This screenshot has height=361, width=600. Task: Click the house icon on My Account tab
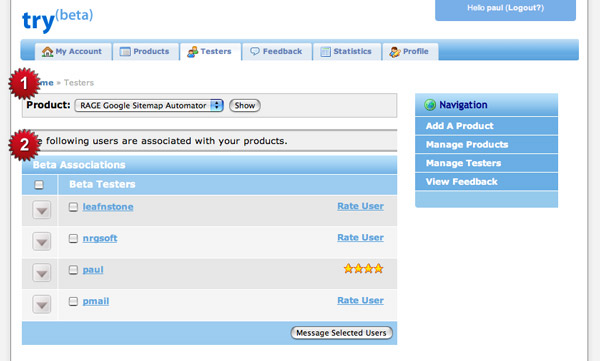(x=47, y=52)
